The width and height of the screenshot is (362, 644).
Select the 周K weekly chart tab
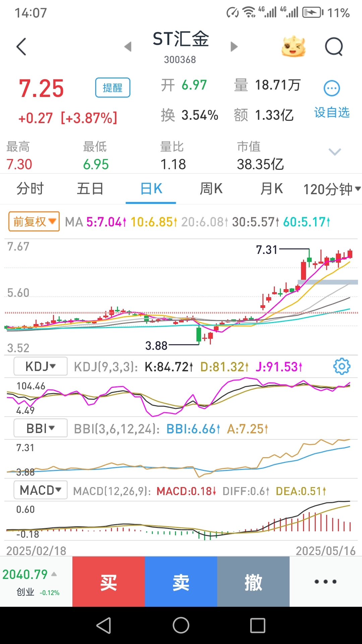(x=211, y=189)
